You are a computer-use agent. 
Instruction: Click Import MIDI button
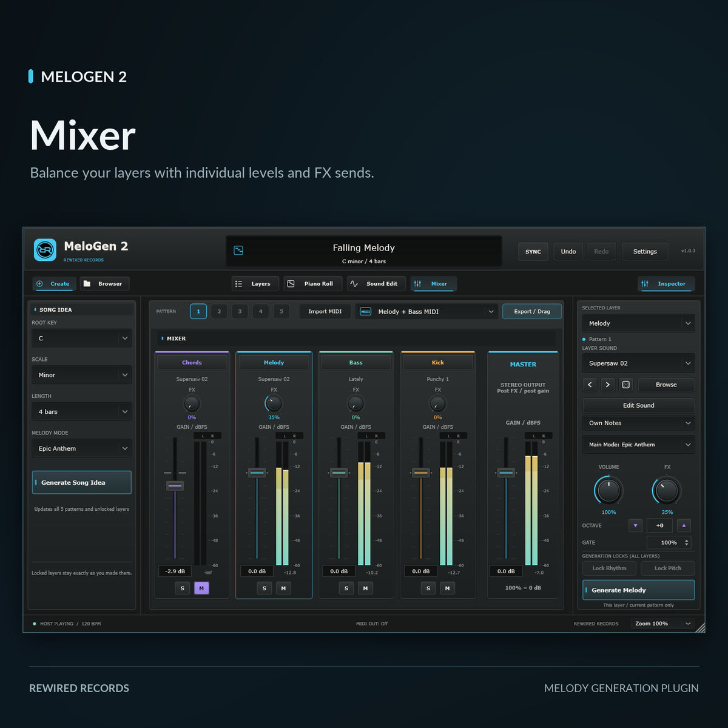(x=325, y=311)
